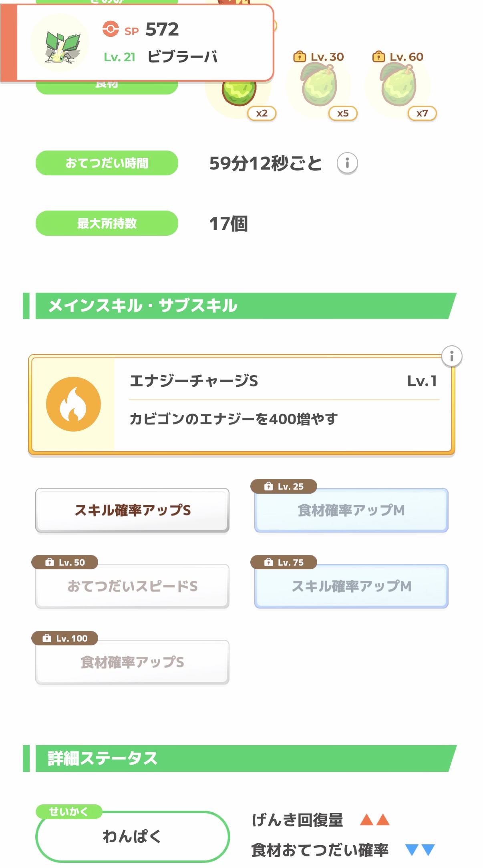Tap the おてつだい時間 green label

coord(107,163)
